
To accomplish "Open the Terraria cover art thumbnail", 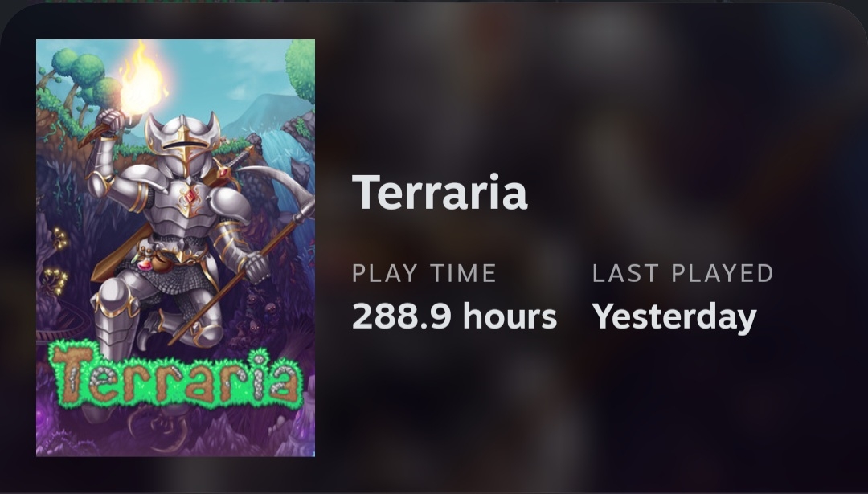I will [x=175, y=248].
